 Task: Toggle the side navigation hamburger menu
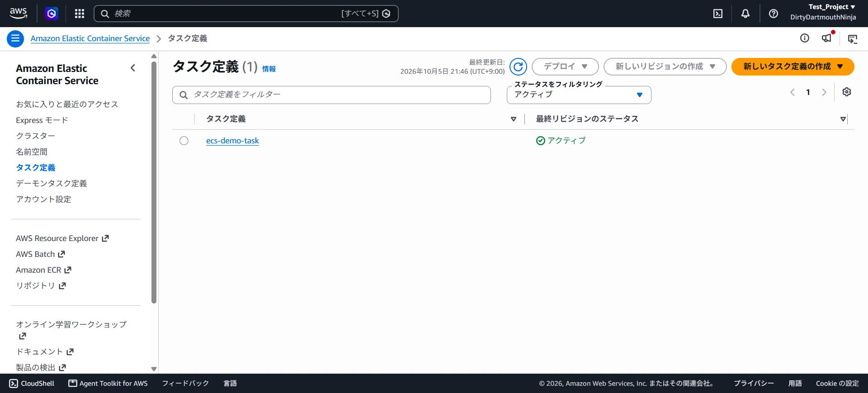[x=15, y=38]
